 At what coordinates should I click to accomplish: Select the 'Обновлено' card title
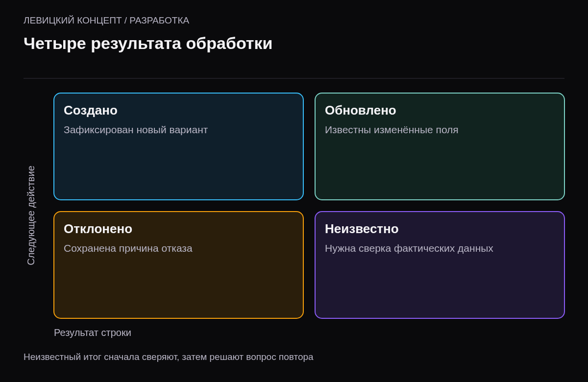click(x=361, y=110)
